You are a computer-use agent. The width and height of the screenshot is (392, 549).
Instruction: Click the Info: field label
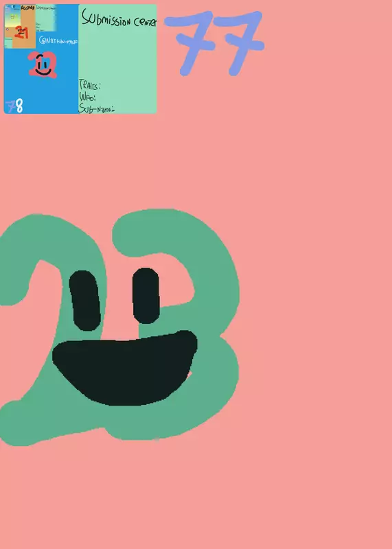[x=87, y=97]
